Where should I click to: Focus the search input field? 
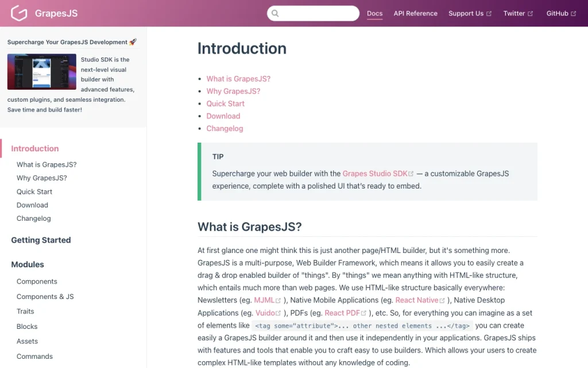coord(313,13)
